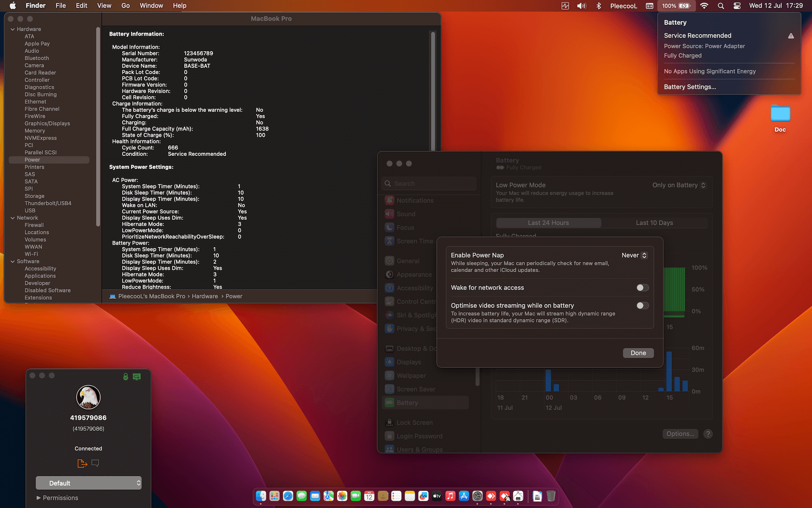Click the Bluetooth icon in menu bar
The height and width of the screenshot is (508, 812).
[x=598, y=6]
